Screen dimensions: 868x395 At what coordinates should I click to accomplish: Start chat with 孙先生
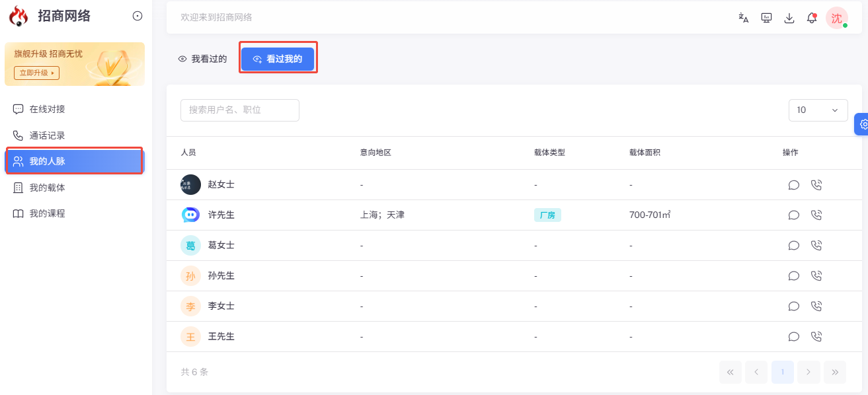click(x=794, y=276)
